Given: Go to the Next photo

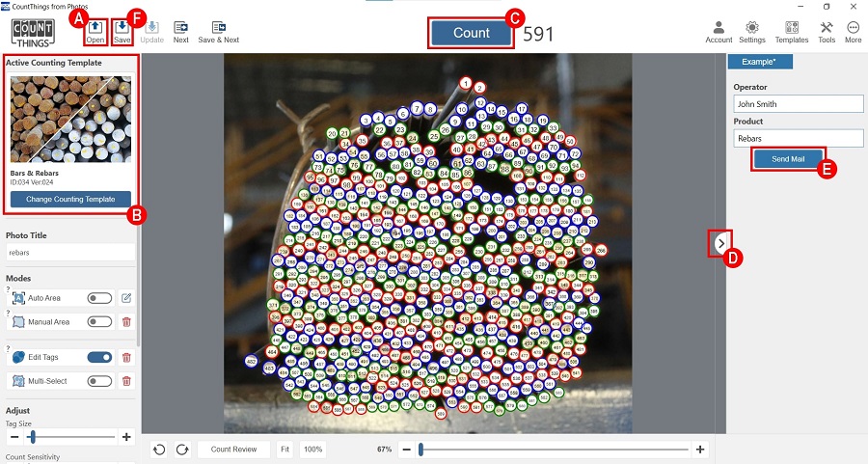Looking at the screenshot, I should [x=180, y=32].
